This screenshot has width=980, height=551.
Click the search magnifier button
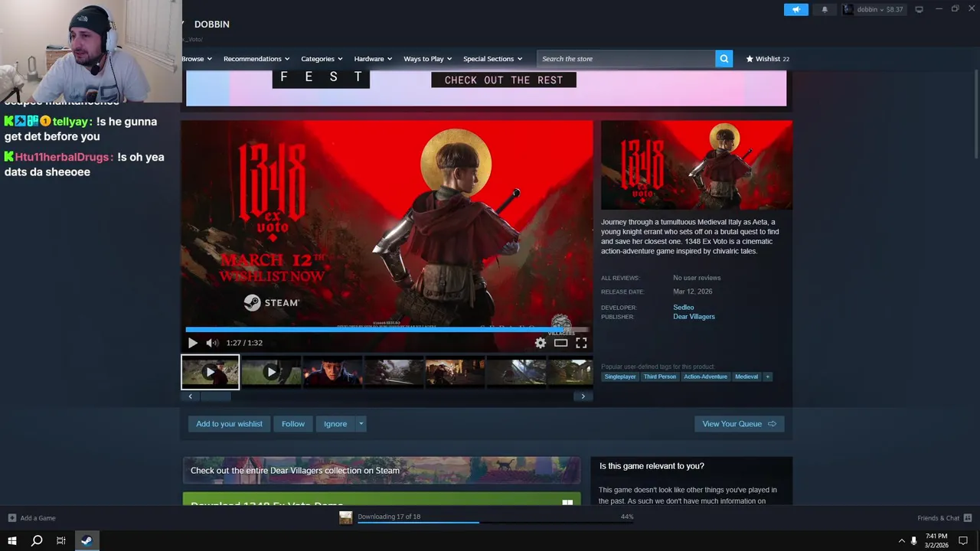point(724,58)
